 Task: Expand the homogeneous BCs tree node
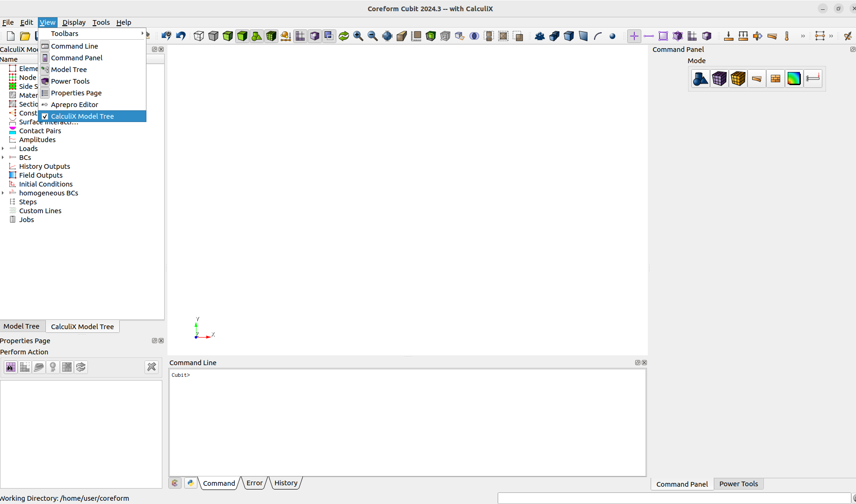3,193
